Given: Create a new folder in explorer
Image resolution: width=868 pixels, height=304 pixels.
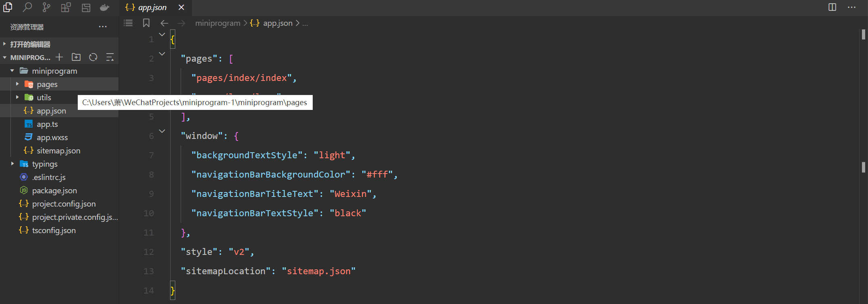Looking at the screenshot, I should [x=76, y=57].
